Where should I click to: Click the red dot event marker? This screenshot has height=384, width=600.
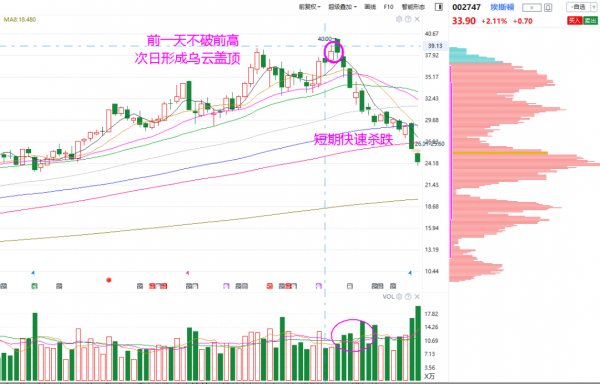(109, 280)
